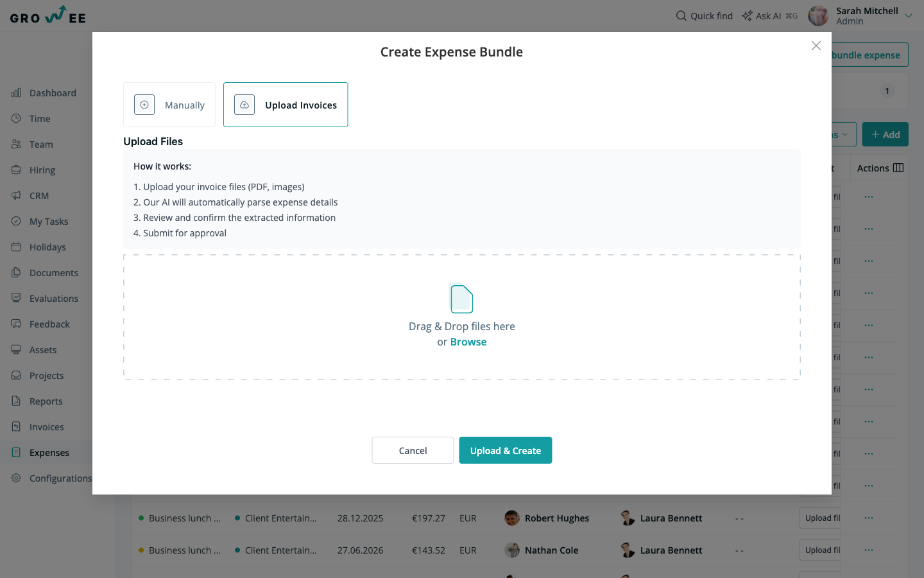This screenshot has height=578, width=924.
Task: Toggle the Actions column settings icon
Action: coord(898,168)
